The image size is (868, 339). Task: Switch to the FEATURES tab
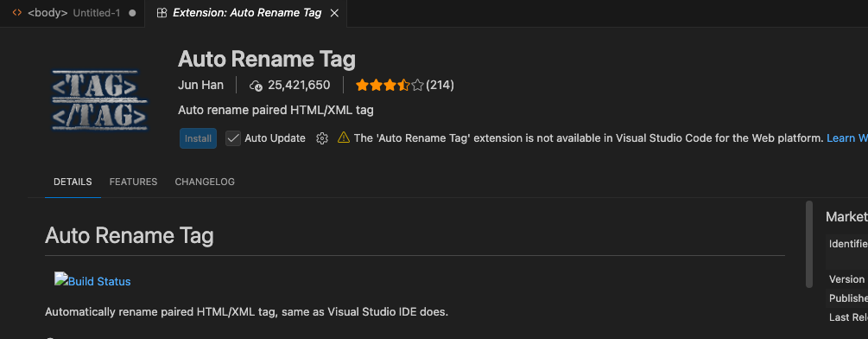(133, 182)
